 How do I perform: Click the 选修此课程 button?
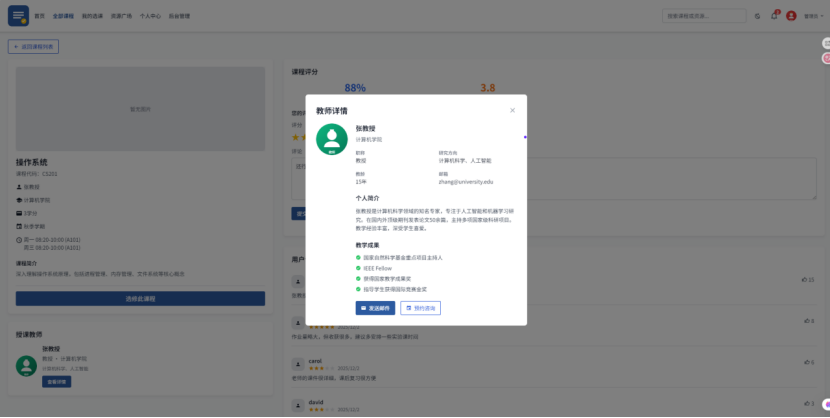click(x=140, y=298)
